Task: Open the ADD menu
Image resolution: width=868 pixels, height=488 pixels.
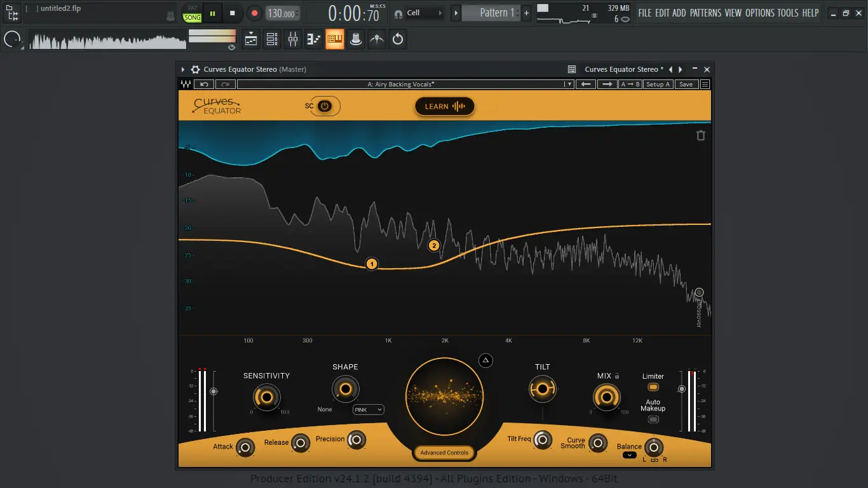Action: coord(679,13)
